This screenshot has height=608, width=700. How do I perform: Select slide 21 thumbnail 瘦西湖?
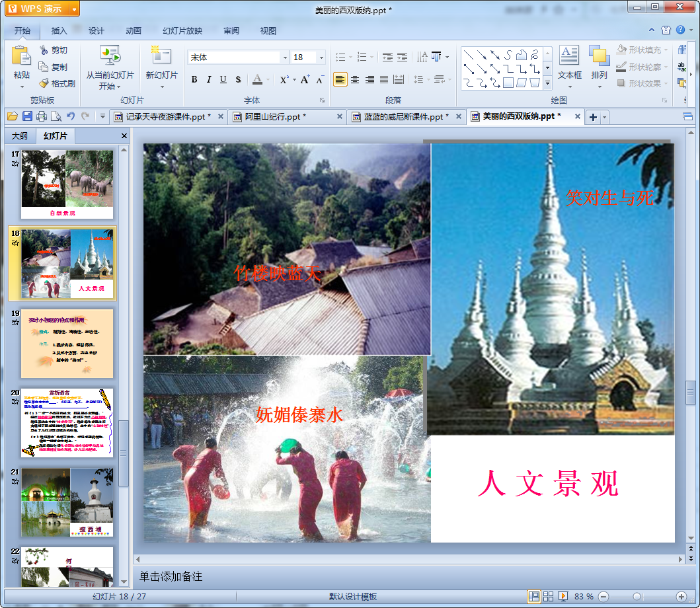tap(67, 502)
